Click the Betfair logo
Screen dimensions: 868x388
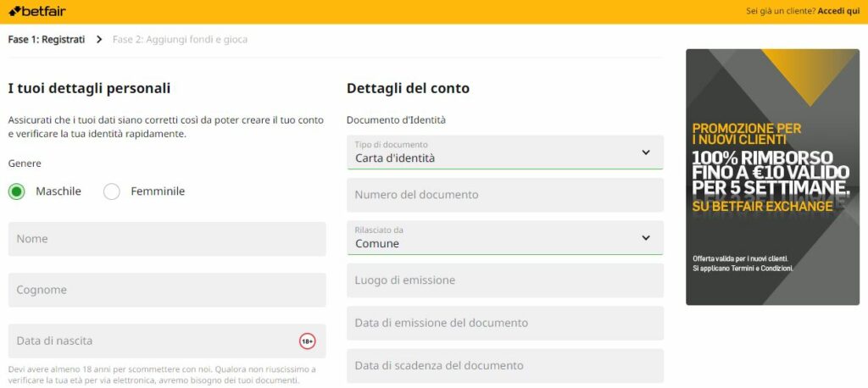coord(37,10)
